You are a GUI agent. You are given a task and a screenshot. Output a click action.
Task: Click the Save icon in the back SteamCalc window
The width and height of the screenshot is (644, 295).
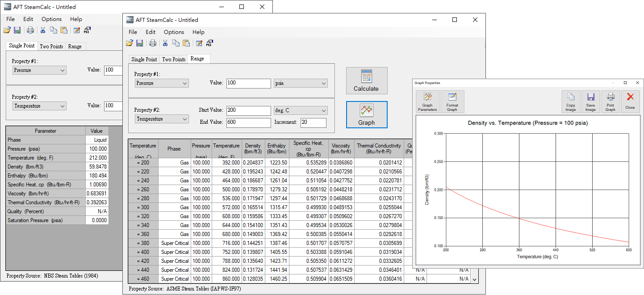click(x=17, y=30)
